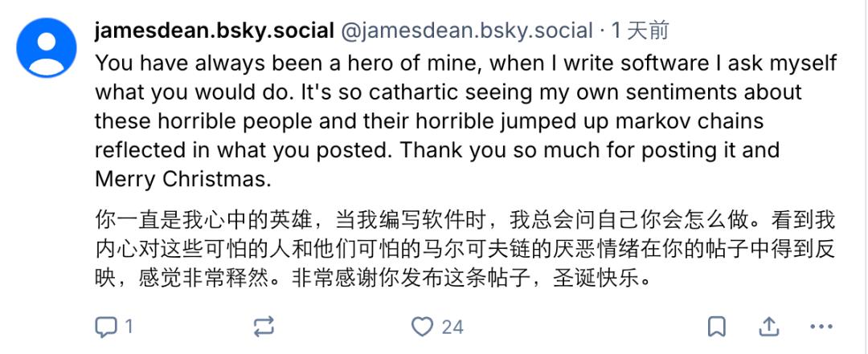Expand the three-dot more options menu
The image size is (868, 354).
tap(821, 327)
